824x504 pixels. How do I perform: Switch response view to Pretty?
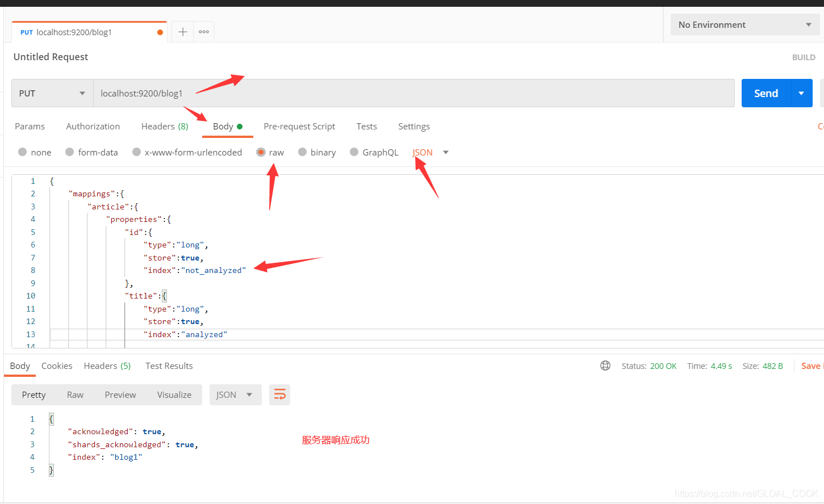pos(34,394)
